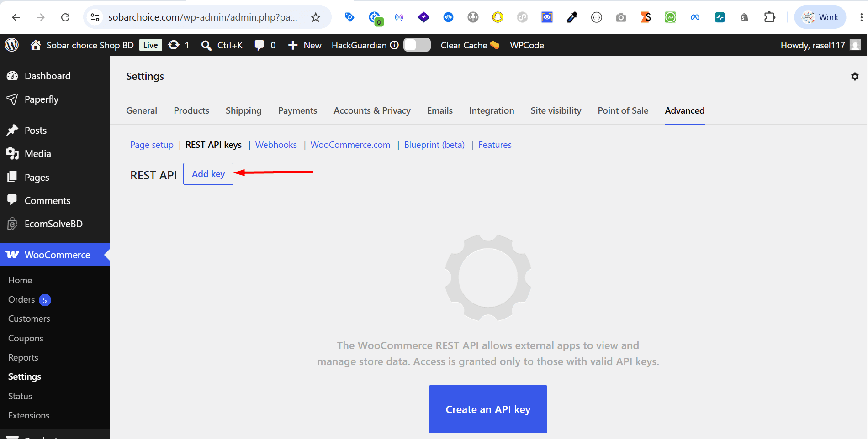Click the browser forward arrow
This screenshot has height=439, width=868.
coord(41,17)
